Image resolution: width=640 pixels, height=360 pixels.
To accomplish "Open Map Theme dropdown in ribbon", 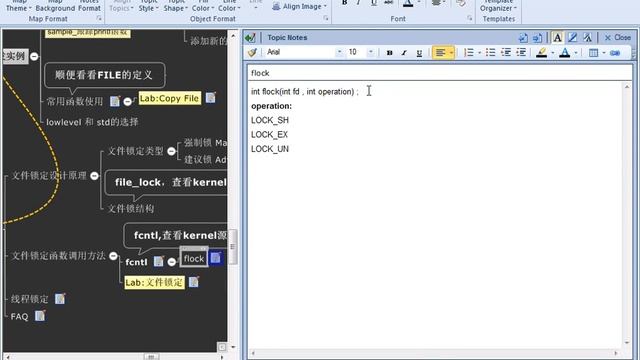I will pyautogui.click(x=18, y=6).
